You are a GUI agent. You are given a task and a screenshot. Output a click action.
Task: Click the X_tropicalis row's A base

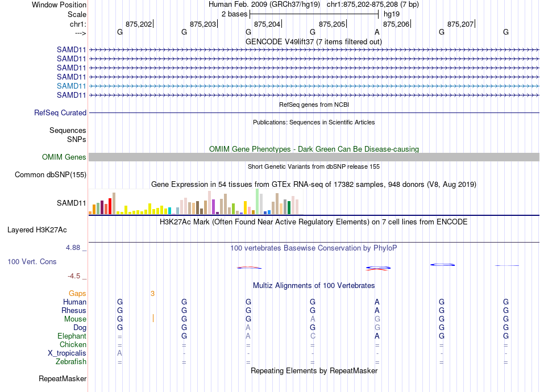click(x=119, y=353)
